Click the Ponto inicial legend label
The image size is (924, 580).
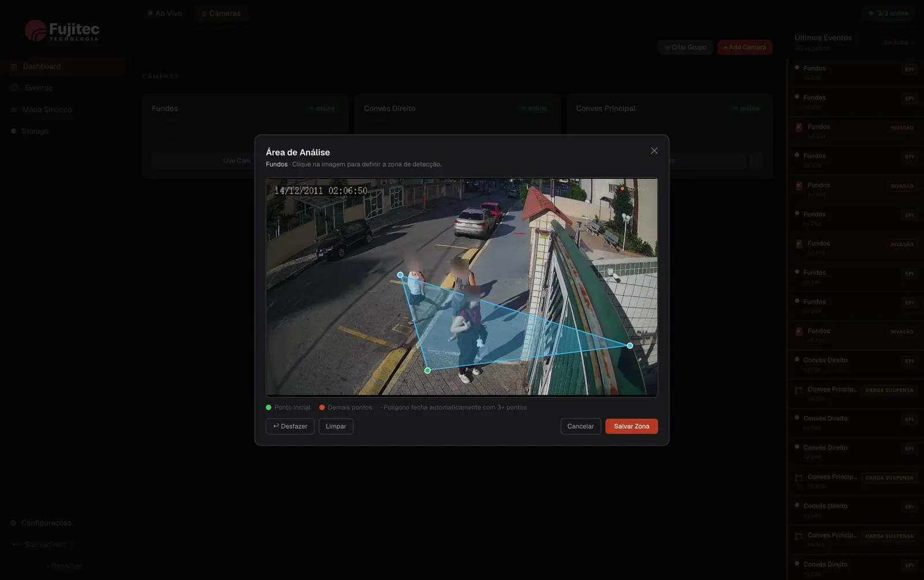(292, 407)
